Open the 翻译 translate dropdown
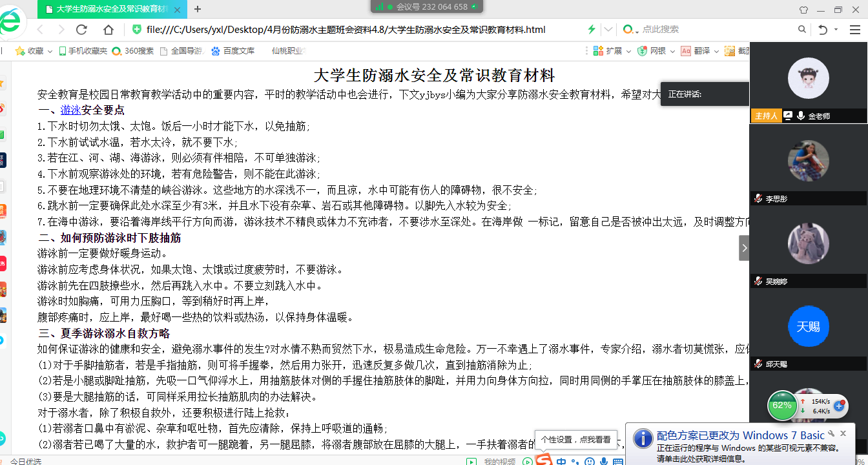Viewport: 868px width, 465px height. 714,51
